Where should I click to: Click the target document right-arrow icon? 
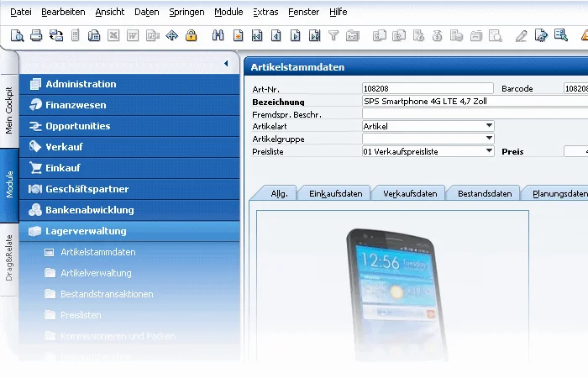tap(399, 35)
